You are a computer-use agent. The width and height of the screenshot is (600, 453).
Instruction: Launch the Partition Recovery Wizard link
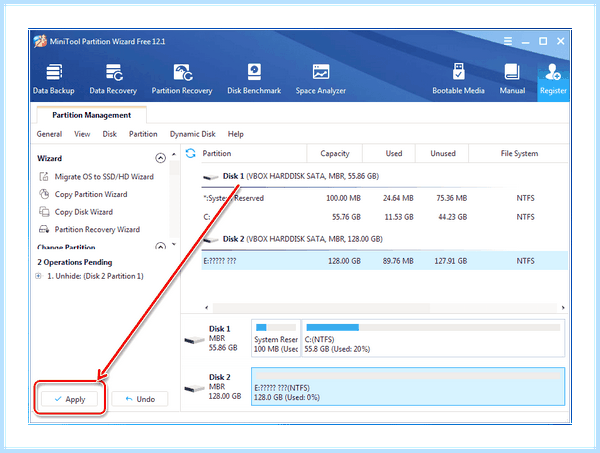tap(97, 229)
